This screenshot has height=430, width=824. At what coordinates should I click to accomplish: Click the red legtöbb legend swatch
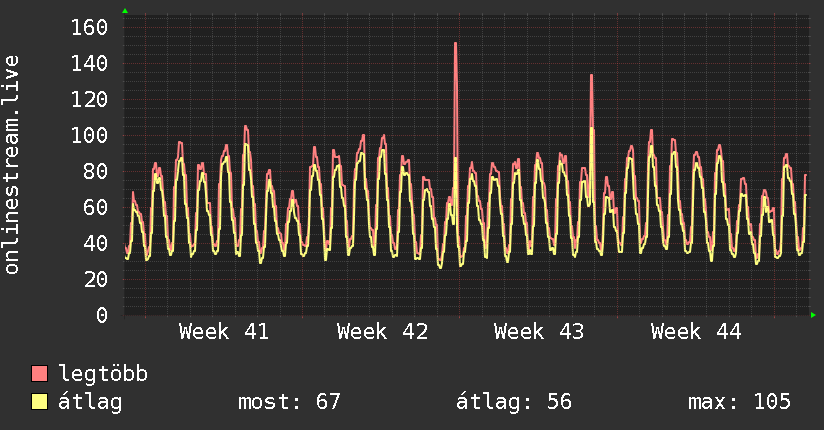pos(40,374)
